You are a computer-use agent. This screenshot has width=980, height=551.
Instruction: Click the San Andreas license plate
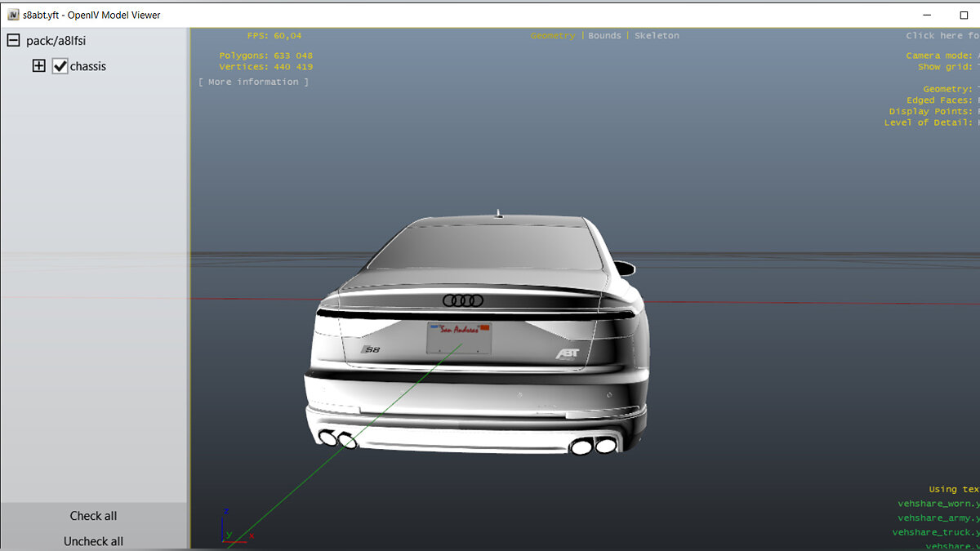(459, 338)
